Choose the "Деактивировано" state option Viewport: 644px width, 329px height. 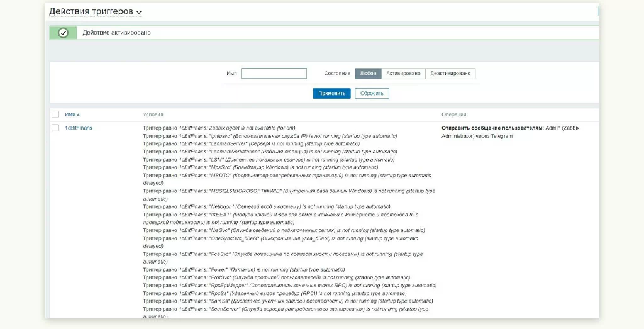coord(450,74)
